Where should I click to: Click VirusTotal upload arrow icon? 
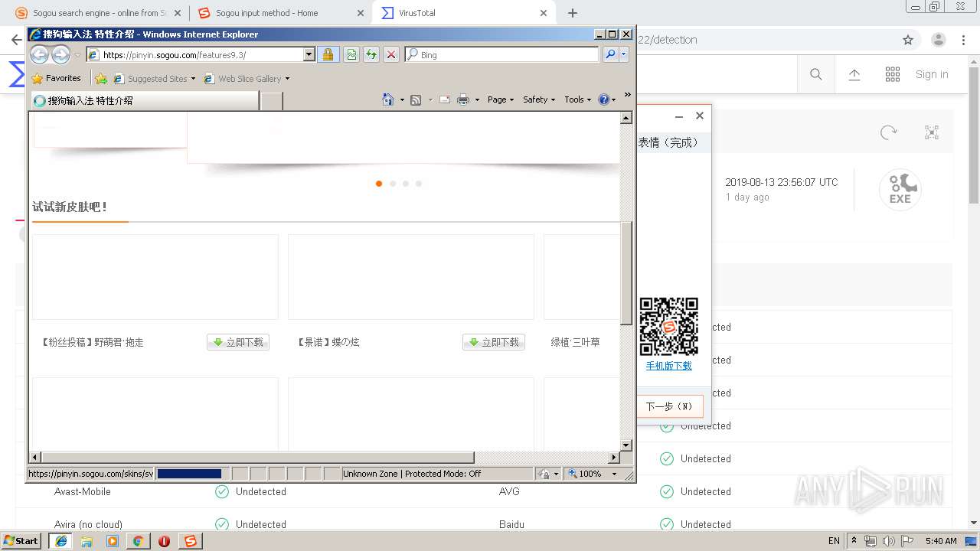point(854,74)
